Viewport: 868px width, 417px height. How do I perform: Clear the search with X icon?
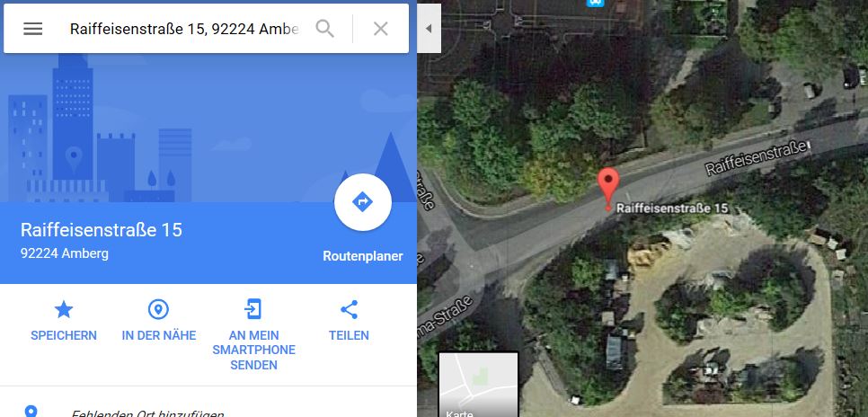point(380,29)
